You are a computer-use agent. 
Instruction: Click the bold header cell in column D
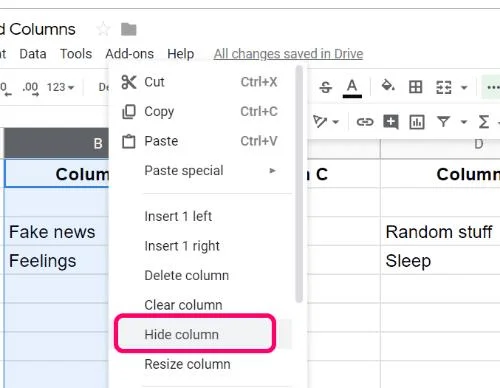(440, 174)
